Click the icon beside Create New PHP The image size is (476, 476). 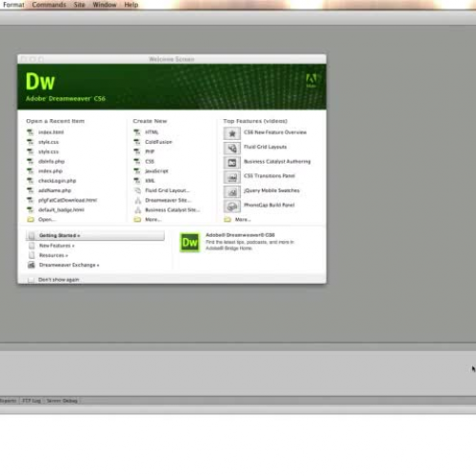[x=137, y=151]
